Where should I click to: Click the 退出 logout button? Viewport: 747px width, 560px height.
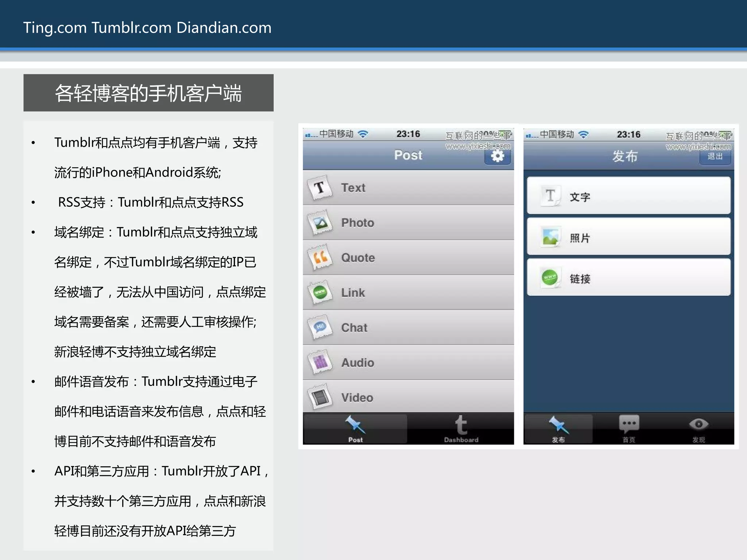(x=715, y=156)
